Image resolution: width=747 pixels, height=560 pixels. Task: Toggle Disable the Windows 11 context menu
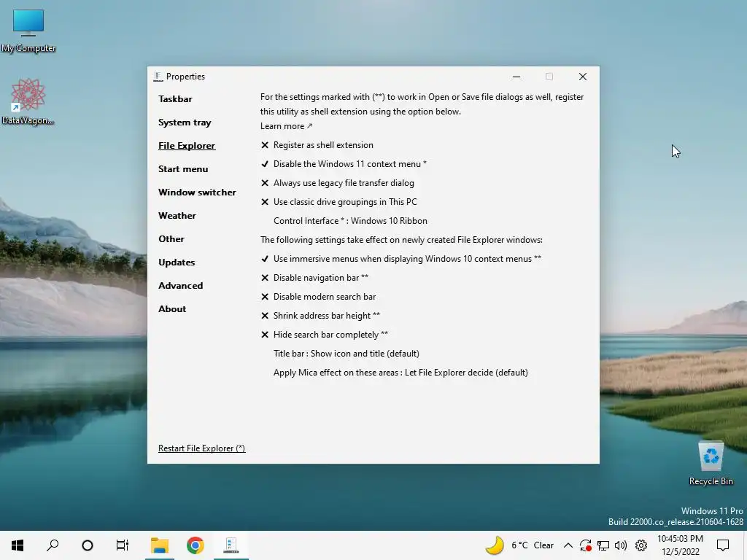(x=344, y=164)
